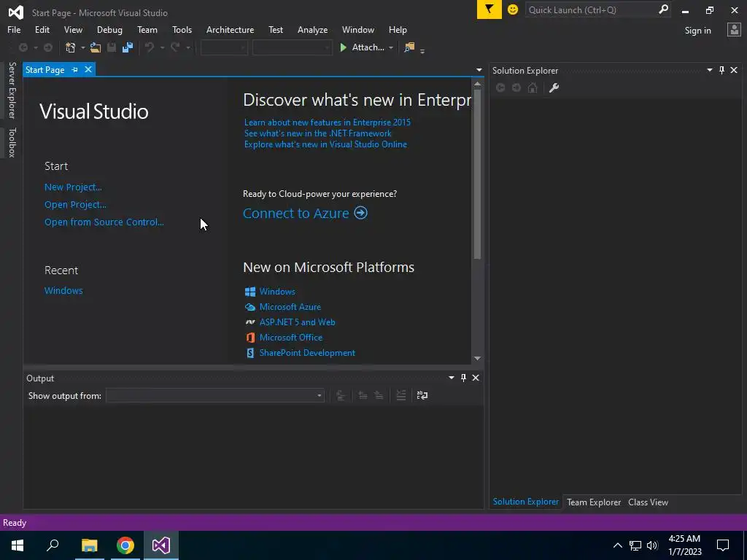Open the Debug menu
Viewport: 747px width, 560px height.
pyautogui.click(x=109, y=29)
